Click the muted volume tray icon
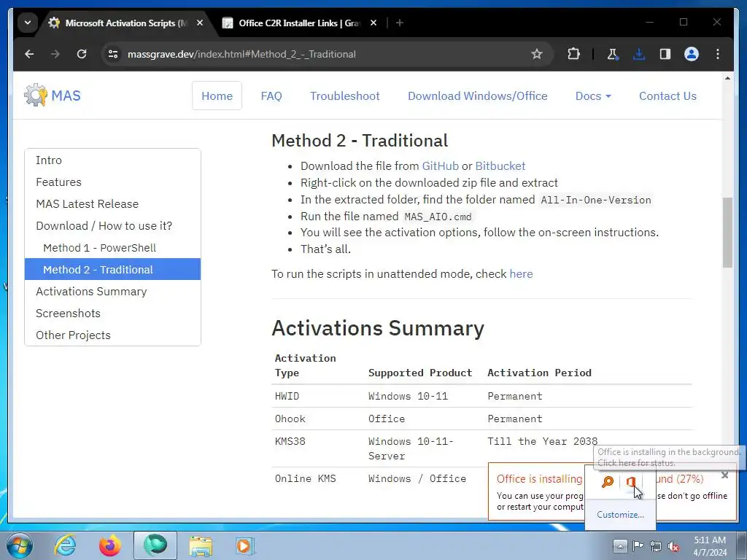 point(673,546)
